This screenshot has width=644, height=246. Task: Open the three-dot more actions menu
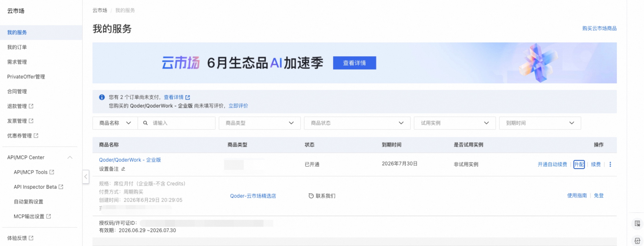(x=610, y=164)
